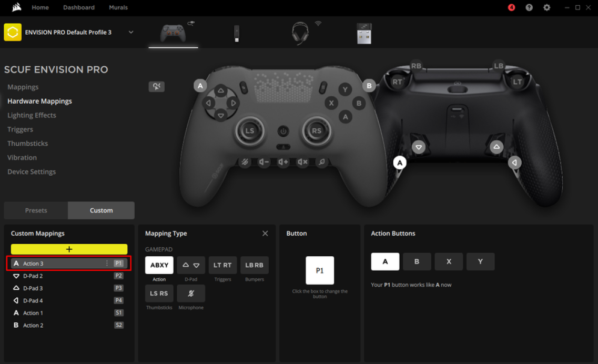Image resolution: width=598 pixels, height=364 pixels.
Task: Click the RT trigger on back view
Action: (x=398, y=82)
